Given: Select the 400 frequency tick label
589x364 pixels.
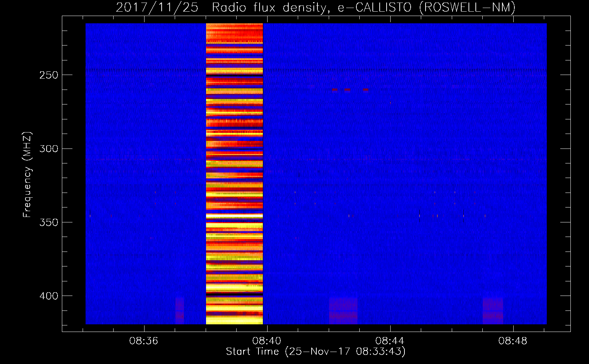Looking at the screenshot, I should click(x=49, y=296).
